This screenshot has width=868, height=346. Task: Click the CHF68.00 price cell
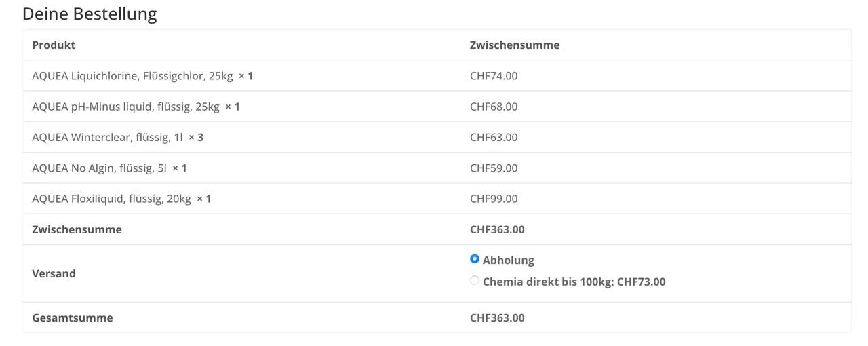click(494, 107)
